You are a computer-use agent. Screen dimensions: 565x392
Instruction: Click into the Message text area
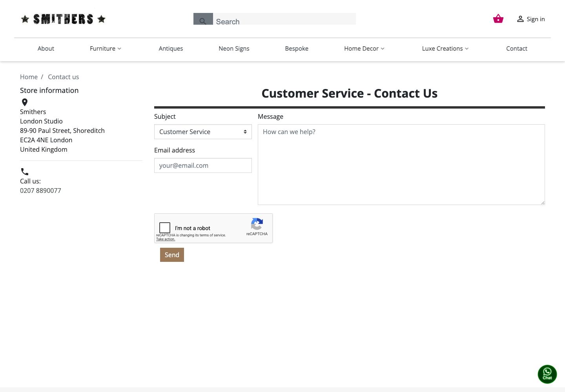401,165
